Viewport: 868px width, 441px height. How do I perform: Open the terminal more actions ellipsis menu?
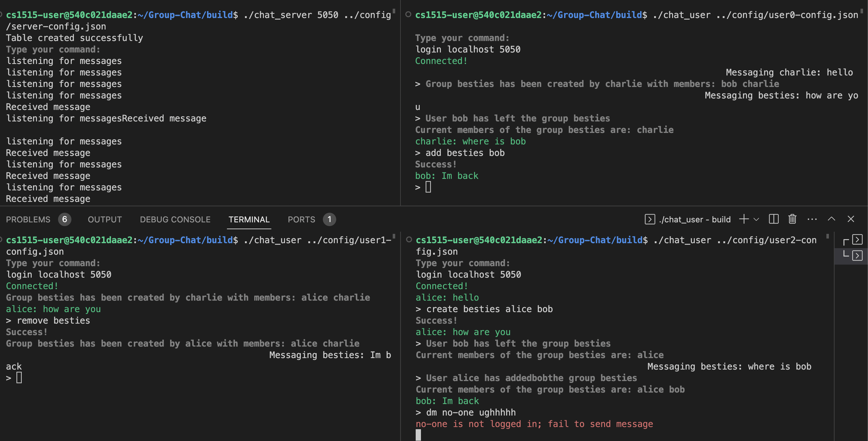(x=812, y=219)
